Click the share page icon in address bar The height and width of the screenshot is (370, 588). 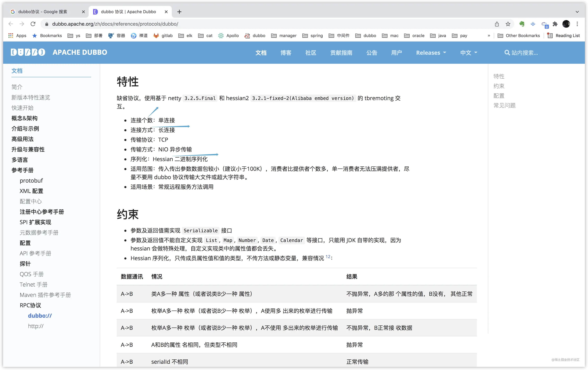497,24
